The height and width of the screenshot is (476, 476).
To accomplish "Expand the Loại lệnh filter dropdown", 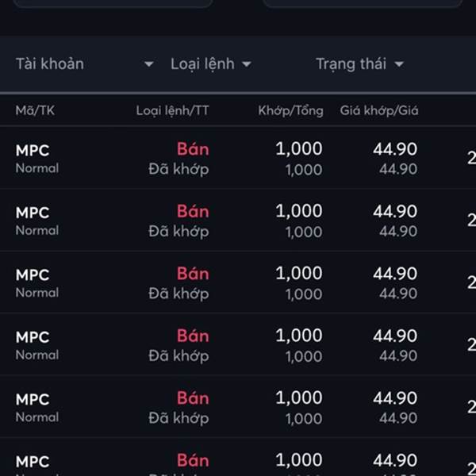I will (211, 64).
